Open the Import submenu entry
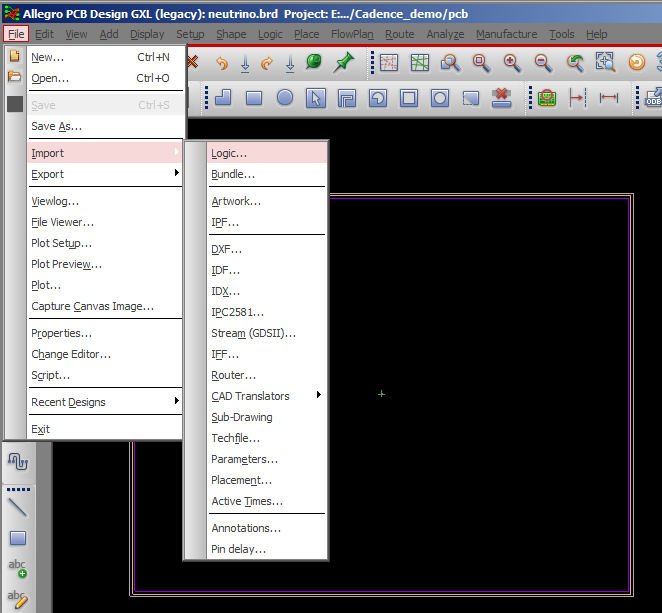Image resolution: width=662 pixels, height=613 pixels. (106, 153)
